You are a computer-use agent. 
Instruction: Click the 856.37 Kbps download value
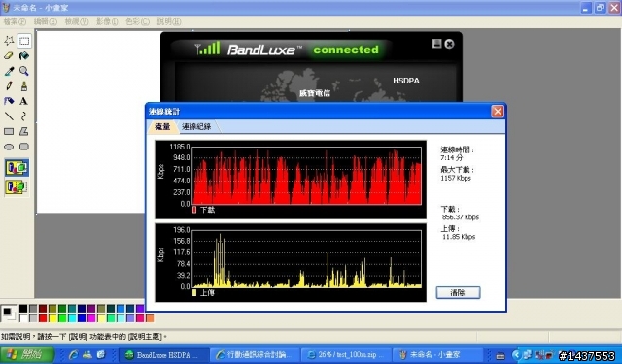[x=461, y=217]
